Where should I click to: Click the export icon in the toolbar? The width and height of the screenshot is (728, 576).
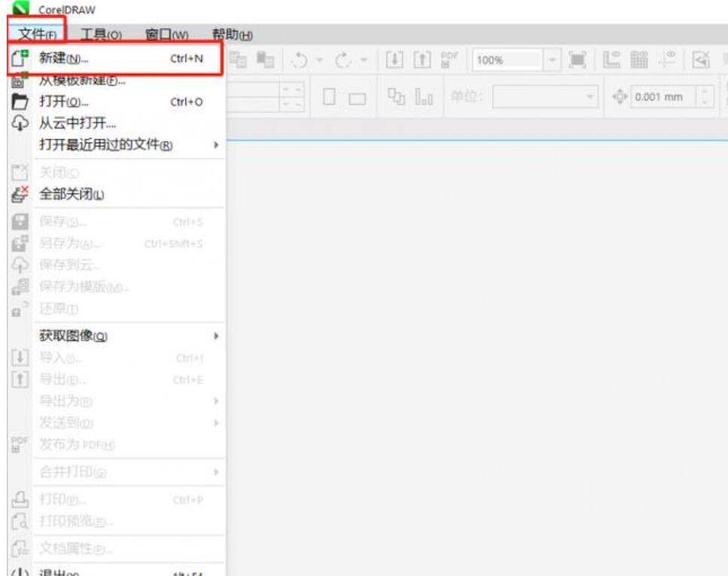coord(422,59)
